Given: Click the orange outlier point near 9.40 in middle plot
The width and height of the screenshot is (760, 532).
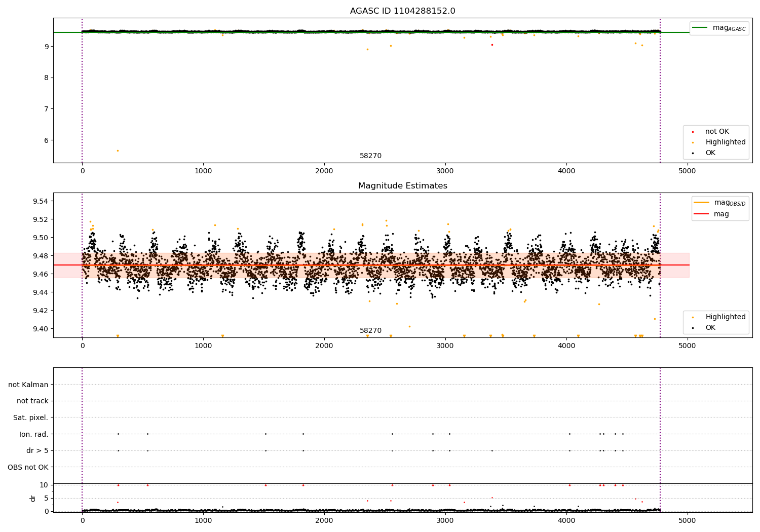Looking at the screenshot, I should tap(410, 326).
